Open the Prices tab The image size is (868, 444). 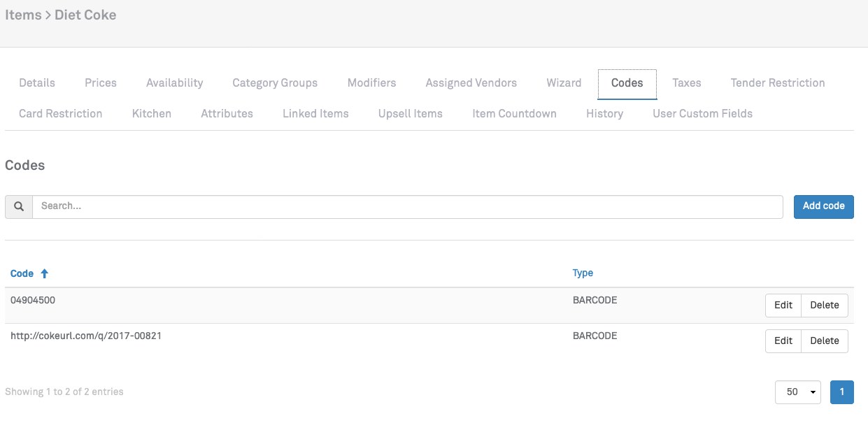point(101,83)
